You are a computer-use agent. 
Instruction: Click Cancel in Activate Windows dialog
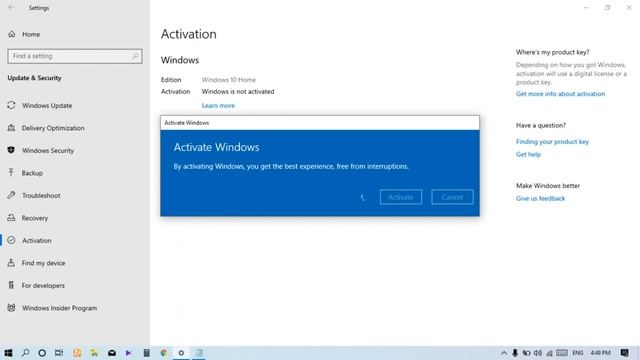(452, 197)
